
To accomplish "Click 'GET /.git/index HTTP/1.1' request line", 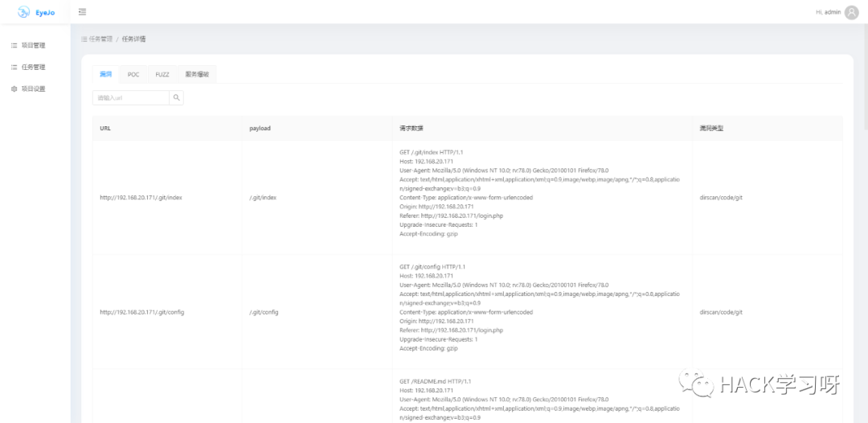I will 432,152.
